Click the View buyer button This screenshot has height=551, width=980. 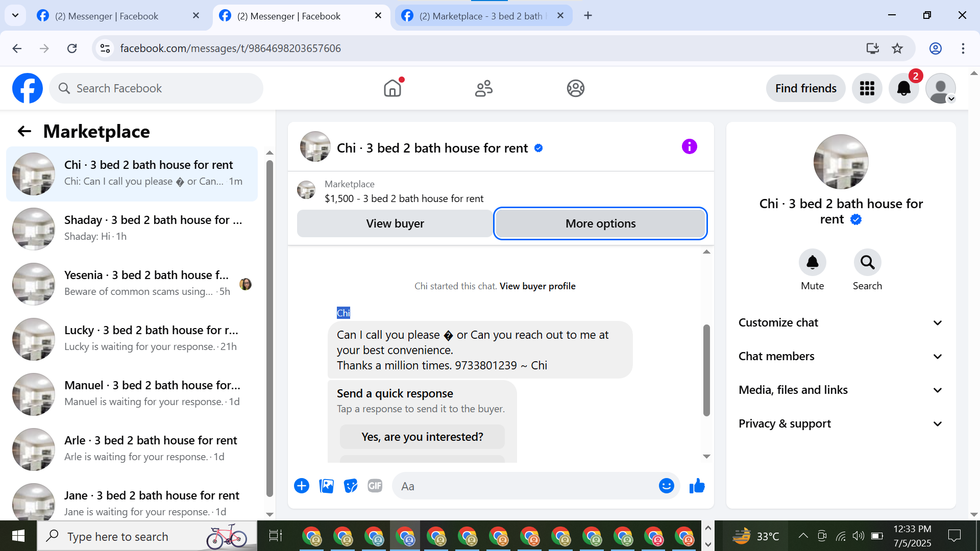click(x=395, y=223)
